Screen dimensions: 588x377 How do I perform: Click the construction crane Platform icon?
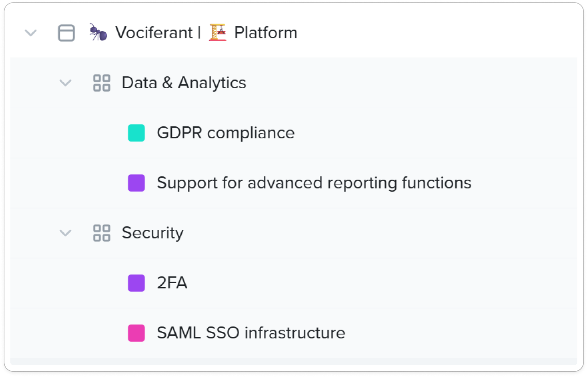[218, 32]
